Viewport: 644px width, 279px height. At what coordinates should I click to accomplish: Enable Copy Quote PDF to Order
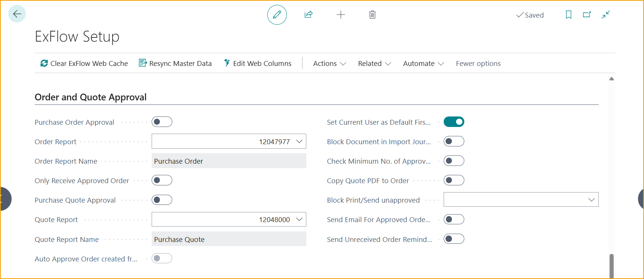click(454, 180)
